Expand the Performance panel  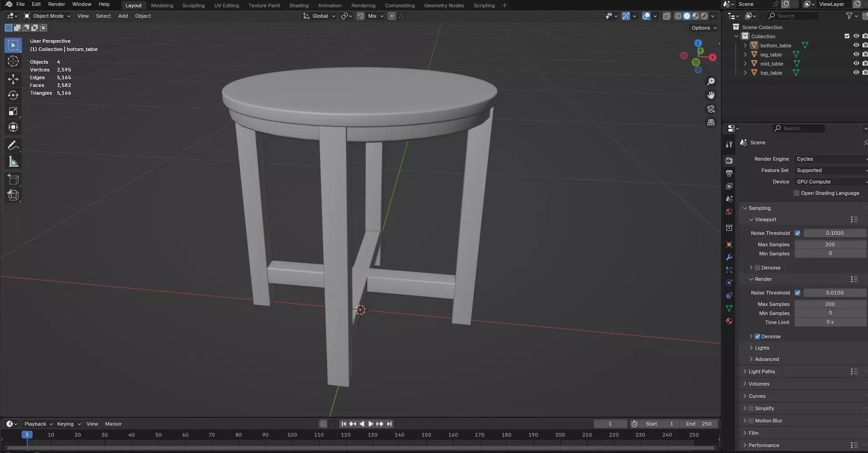pyautogui.click(x=763, y=445)
